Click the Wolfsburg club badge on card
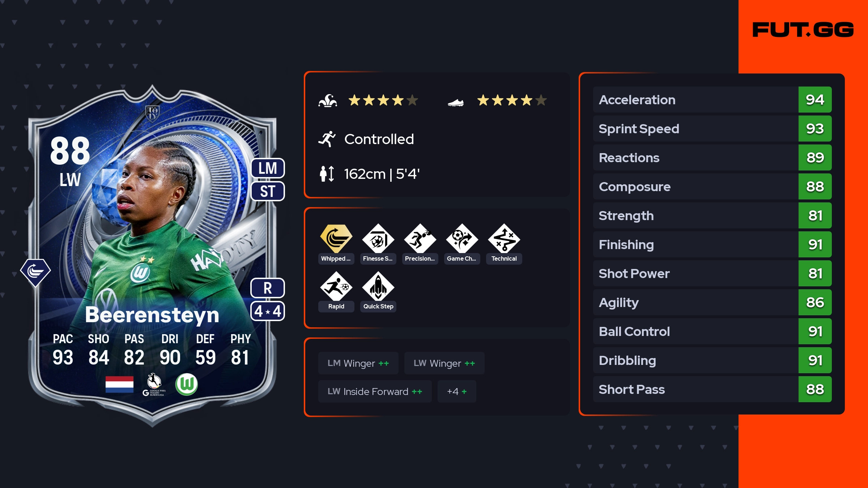Screen dimensions: 868x488 coord(187,384)
